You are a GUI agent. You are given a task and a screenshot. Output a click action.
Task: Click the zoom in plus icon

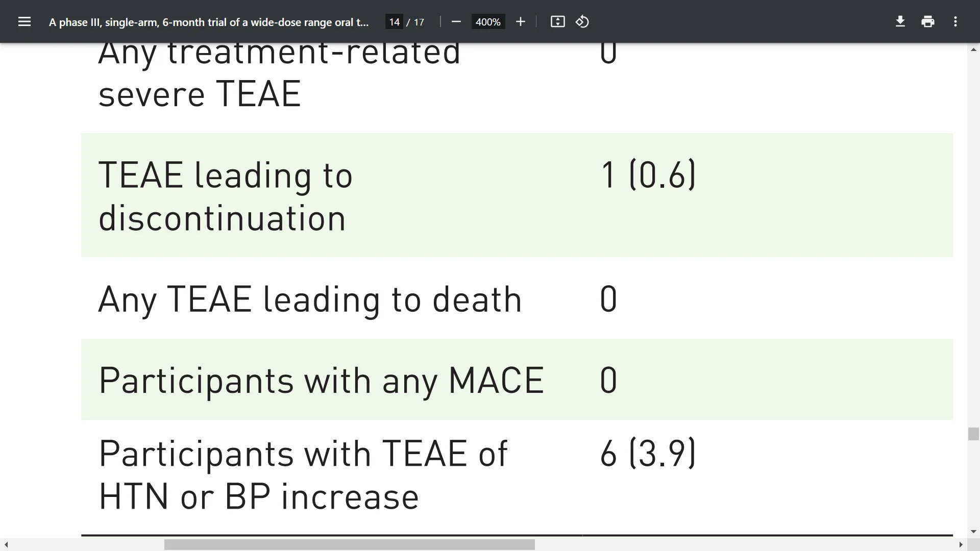tap(520, 21)
